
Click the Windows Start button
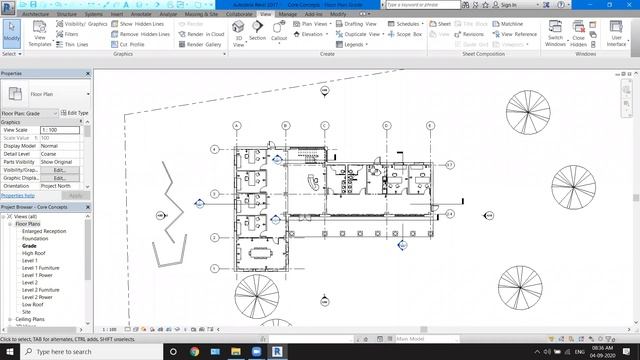10,351
